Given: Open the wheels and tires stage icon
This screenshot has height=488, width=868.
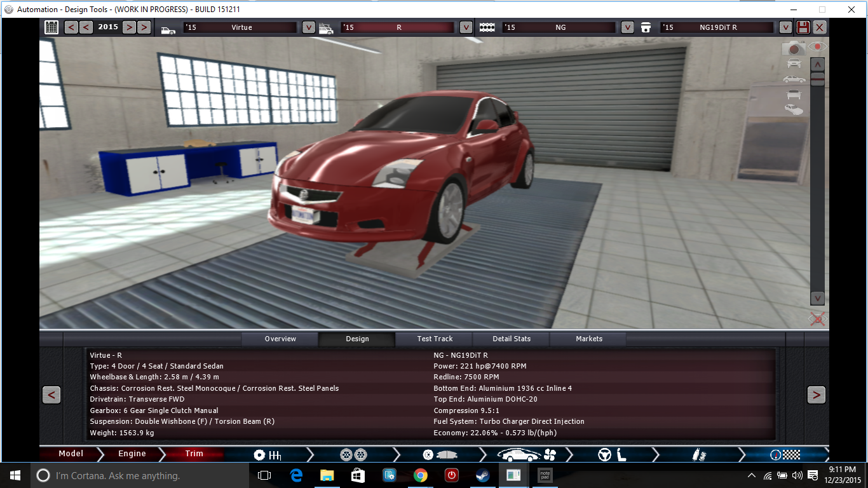Looking at the screenshot, I should click(353, 455).
